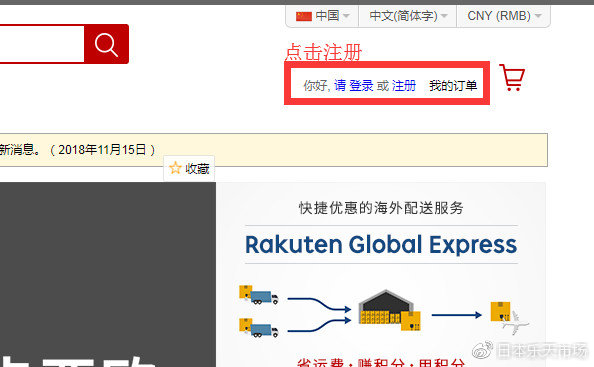Open 我的订单 my orders
The height and width of the screenshot is (367, 594).
coord(453,86)
